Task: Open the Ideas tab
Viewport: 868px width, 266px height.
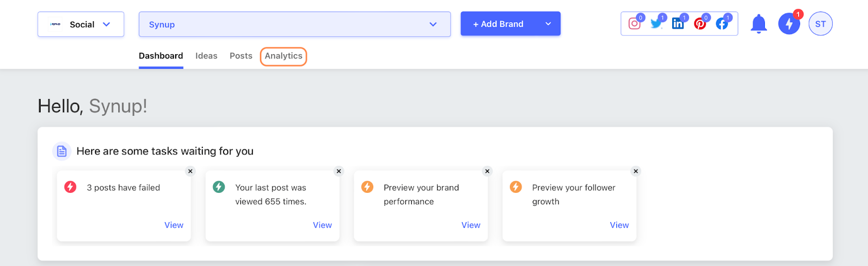Action: (x=206, y=56)
